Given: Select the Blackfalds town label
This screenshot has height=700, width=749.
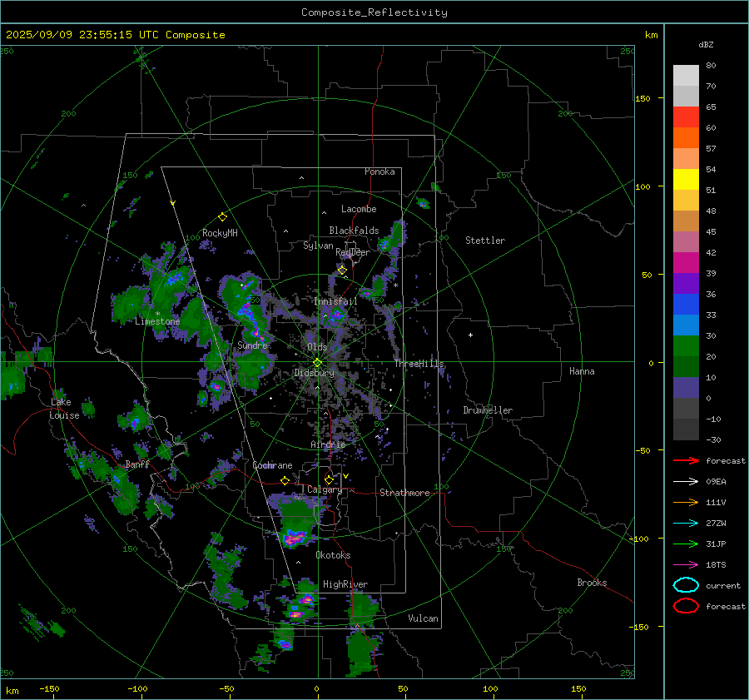Looking at the screenshot, I should pyautogui.click(x=354, y=231).
